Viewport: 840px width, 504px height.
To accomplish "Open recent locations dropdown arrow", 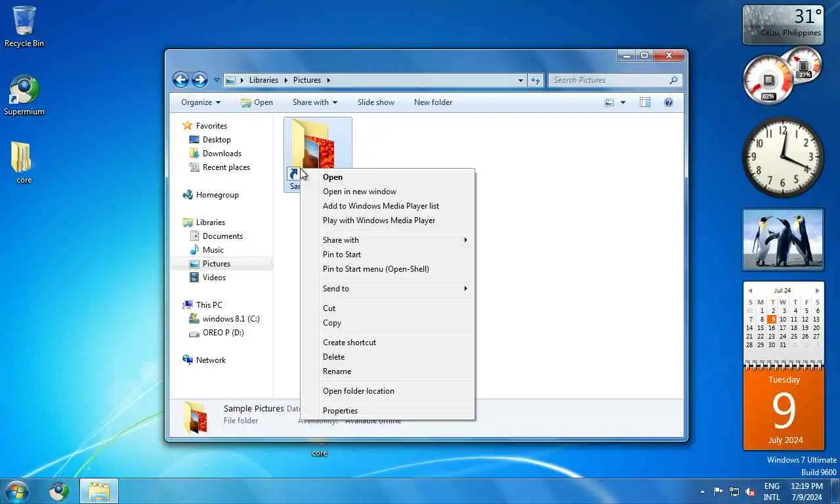I will pos(217,80).
